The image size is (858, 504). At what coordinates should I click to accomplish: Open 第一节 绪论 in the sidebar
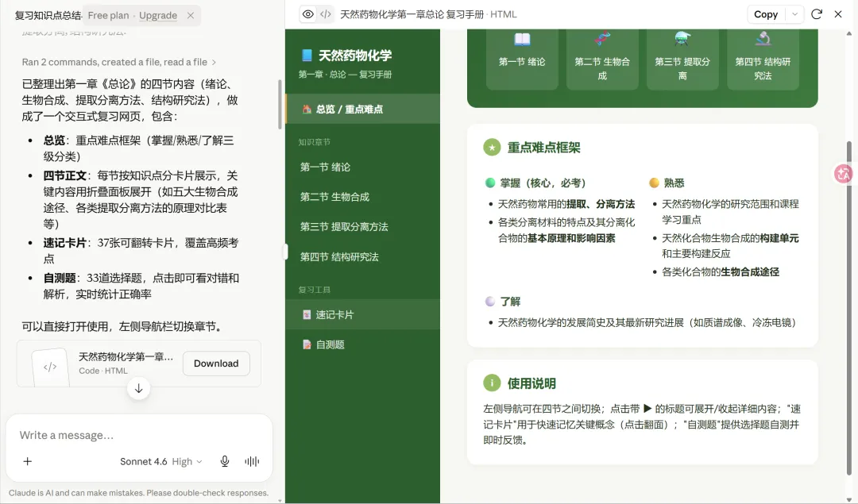tap(363, 167)
